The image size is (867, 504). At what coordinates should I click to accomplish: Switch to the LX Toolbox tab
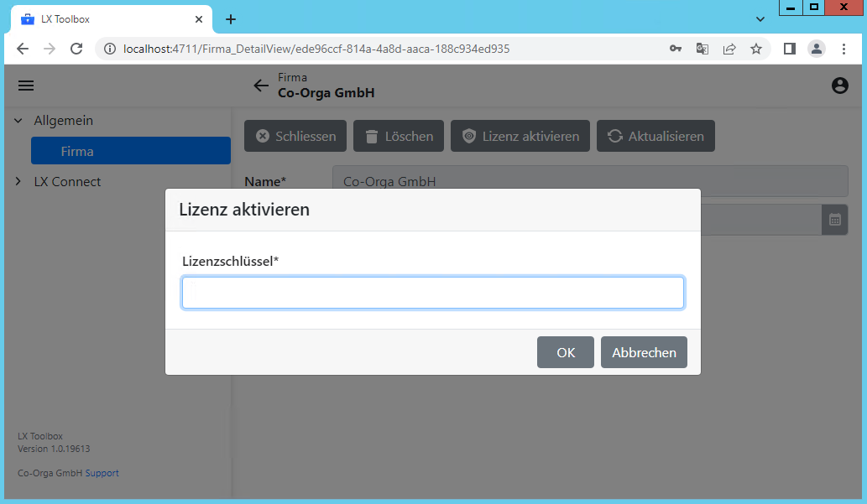105,19
